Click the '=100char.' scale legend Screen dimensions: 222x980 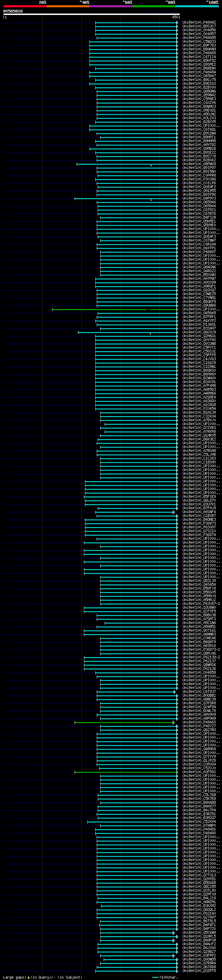[165, 977]
